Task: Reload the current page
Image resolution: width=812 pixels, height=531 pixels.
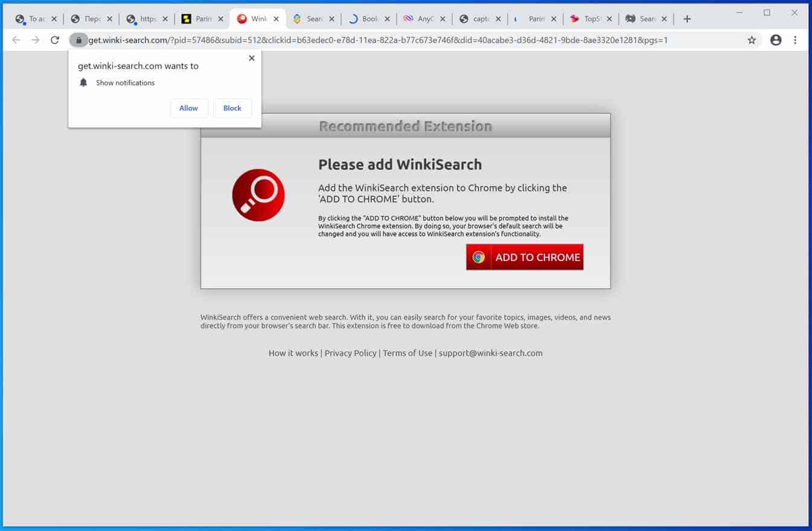Action: point(55,40)
